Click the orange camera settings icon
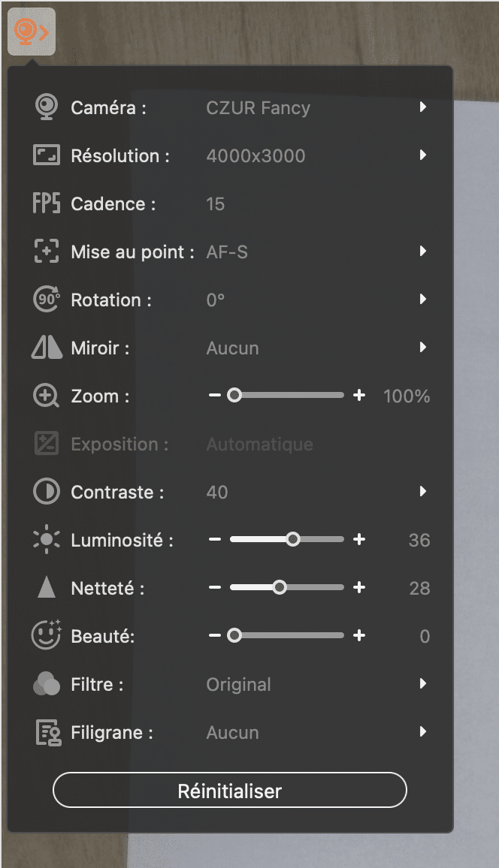499x868 pixels. pyautogui.click(x=31, y=32)
